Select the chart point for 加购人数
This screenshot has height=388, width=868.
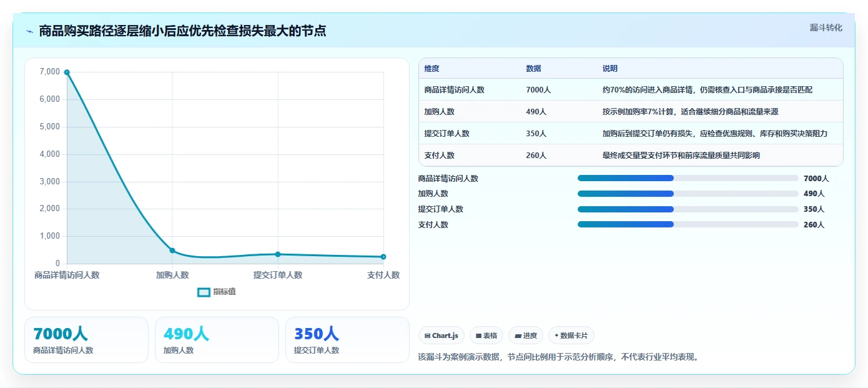pyautogui.click(x=172, y=251)
